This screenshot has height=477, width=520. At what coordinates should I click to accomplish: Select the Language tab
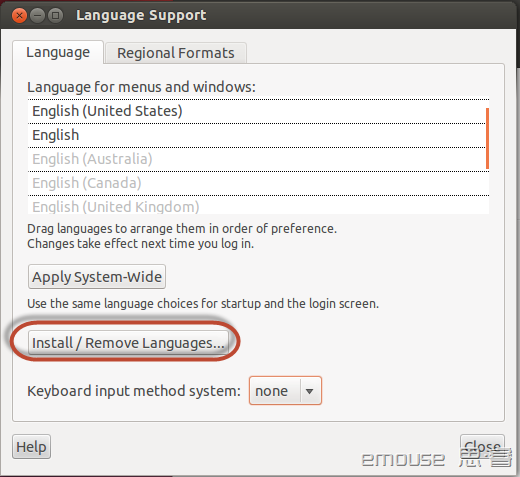[x=58, y=52]
